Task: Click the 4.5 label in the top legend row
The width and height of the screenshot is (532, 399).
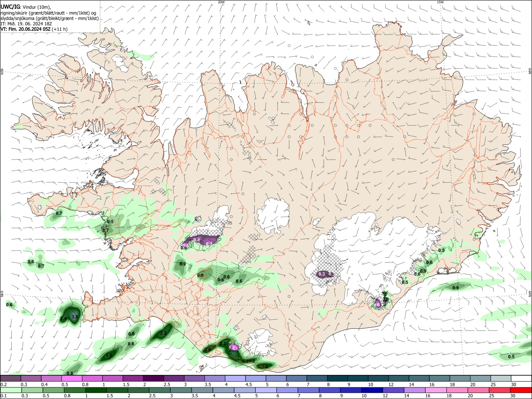Action: click(x=249, y=384)
